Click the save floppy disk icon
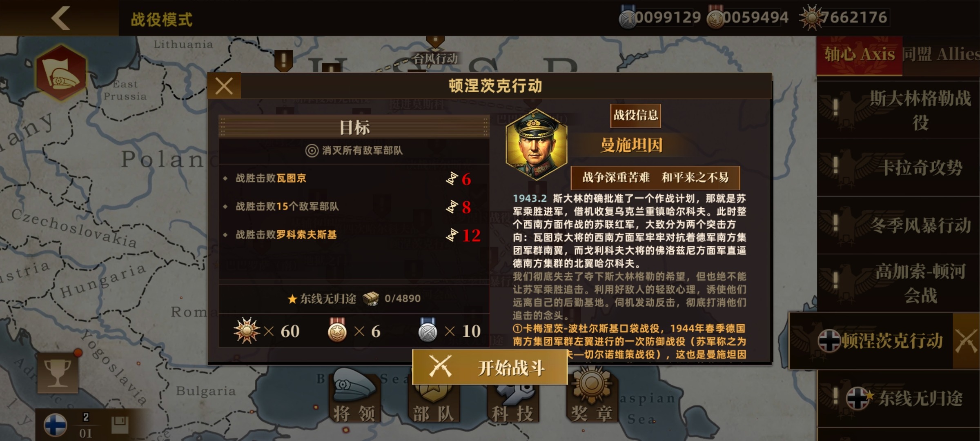The image size is (980, 441). (x=120, y=425)
